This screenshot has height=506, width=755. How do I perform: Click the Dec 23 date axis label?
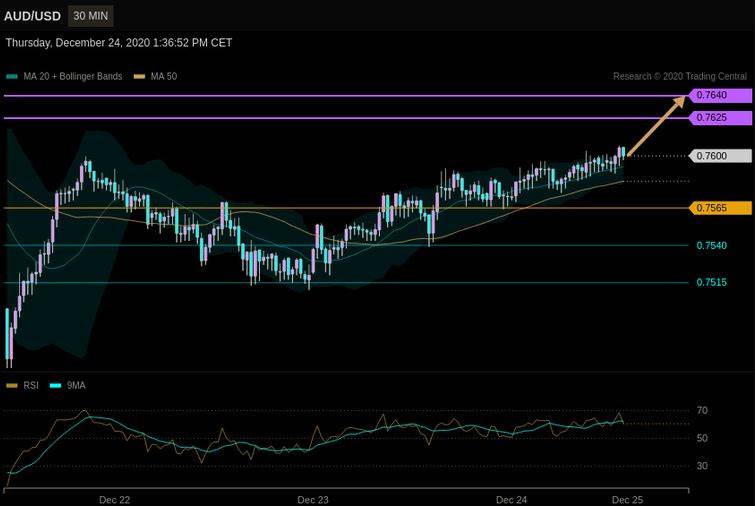pyautogui.click(x=313, y=500)
